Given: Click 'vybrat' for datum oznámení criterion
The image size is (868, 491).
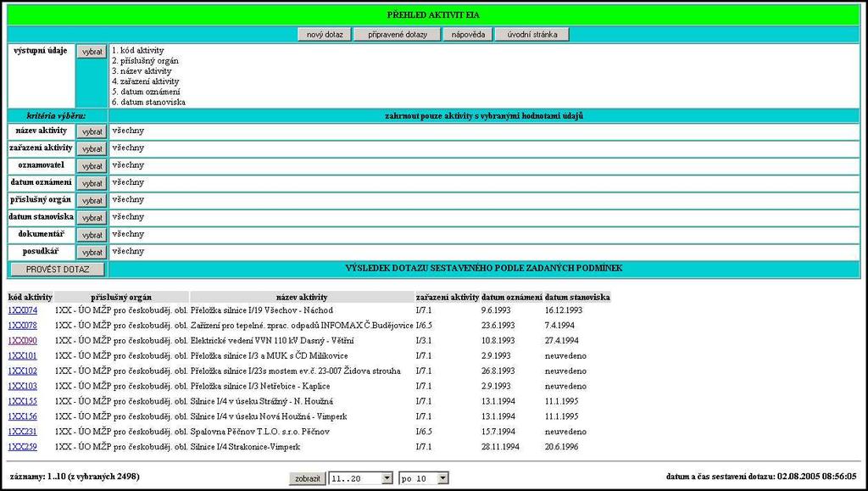Looking at the screenshot, I should [92, 183].
